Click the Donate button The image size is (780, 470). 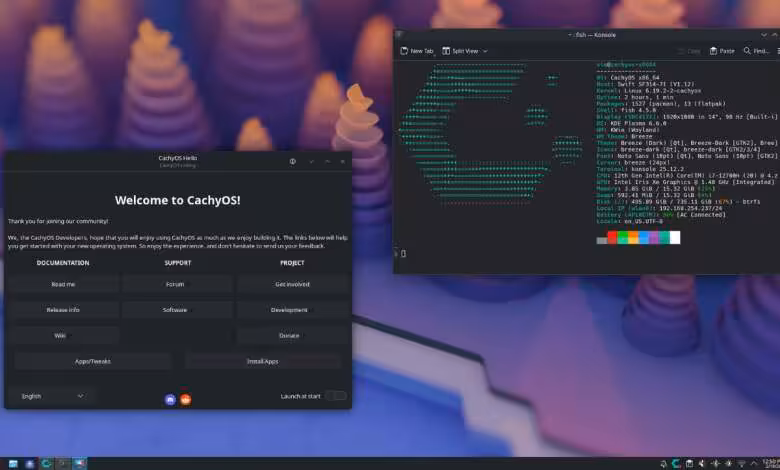[x=292, y=335]
